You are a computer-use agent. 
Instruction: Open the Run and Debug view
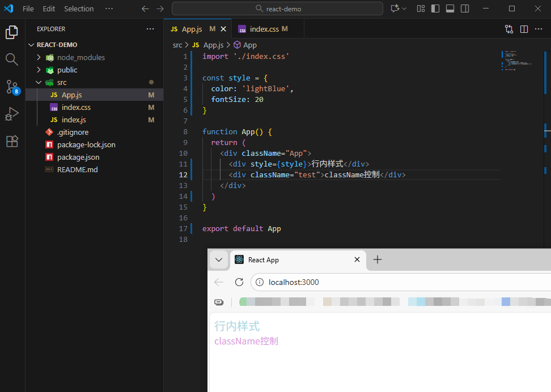pyautogui.click(x=12, y=114)
